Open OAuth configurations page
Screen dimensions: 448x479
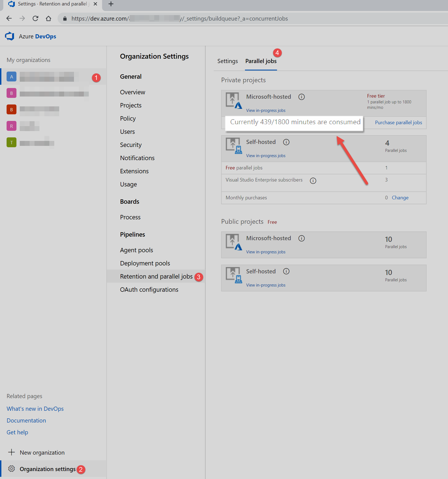pyautogui.click(x=149, y=290)
